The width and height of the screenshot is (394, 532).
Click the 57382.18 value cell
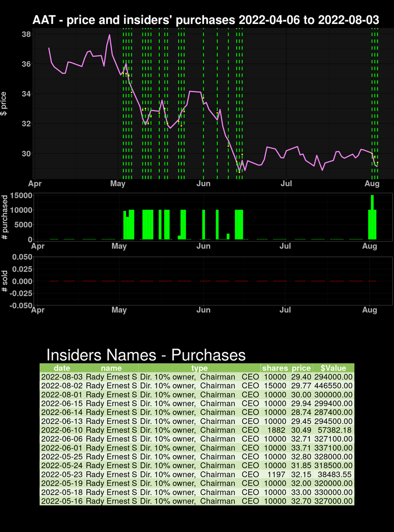point(333,430)
